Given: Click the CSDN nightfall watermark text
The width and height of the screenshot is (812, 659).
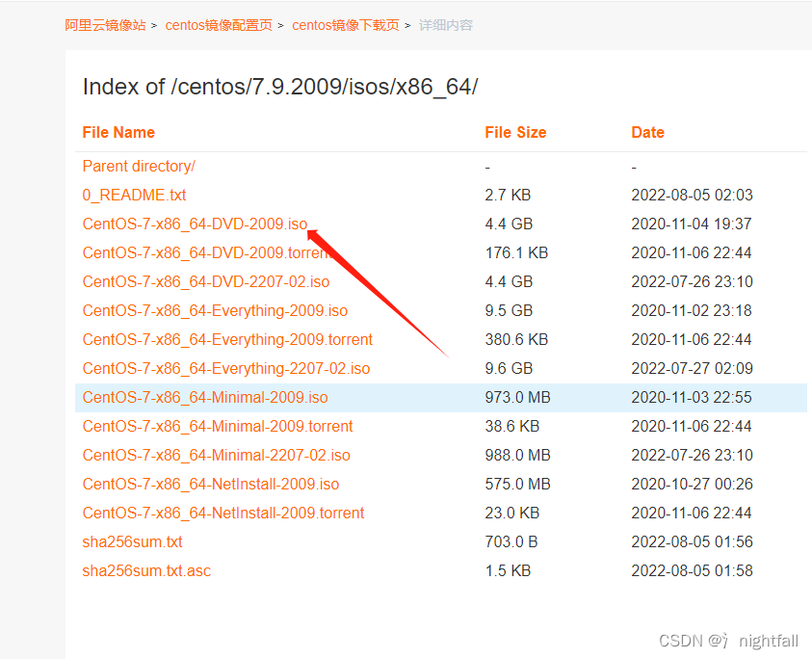Looking at the screenshot, I should click(x=729, y=640).
